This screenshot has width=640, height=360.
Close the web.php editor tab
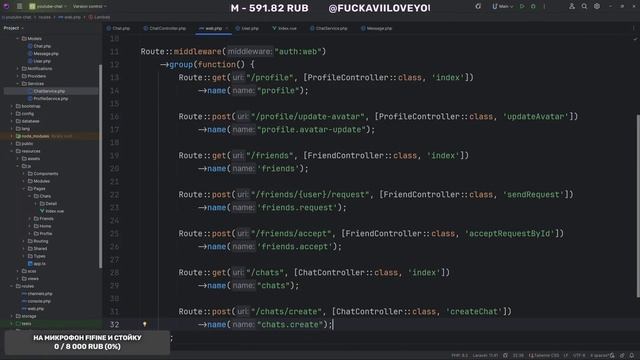point(227,29)
